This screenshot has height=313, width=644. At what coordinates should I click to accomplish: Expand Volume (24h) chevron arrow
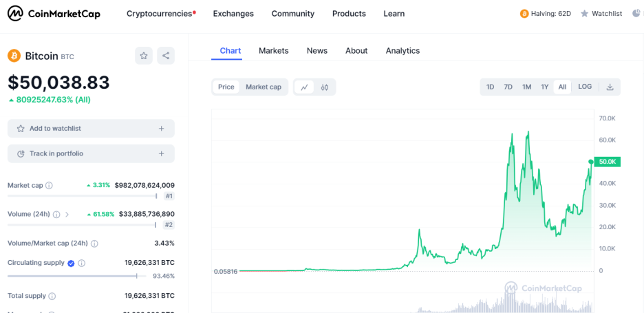(x=67, y=214)
